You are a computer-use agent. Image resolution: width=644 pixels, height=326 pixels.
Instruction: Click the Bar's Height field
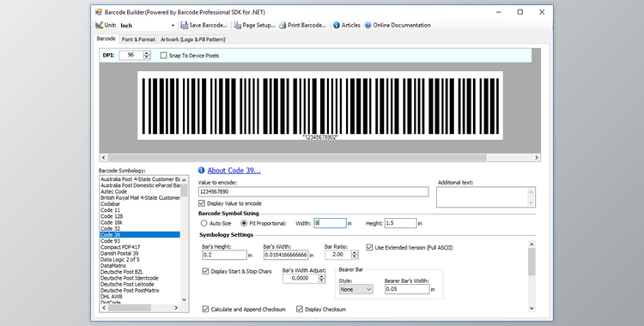(x=224, y=255)
